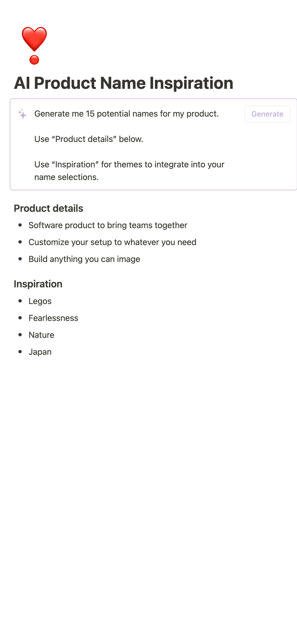297x644 pixels.
Task: Click the bullet marker beside 'Legos'
Action: [20, 301]
